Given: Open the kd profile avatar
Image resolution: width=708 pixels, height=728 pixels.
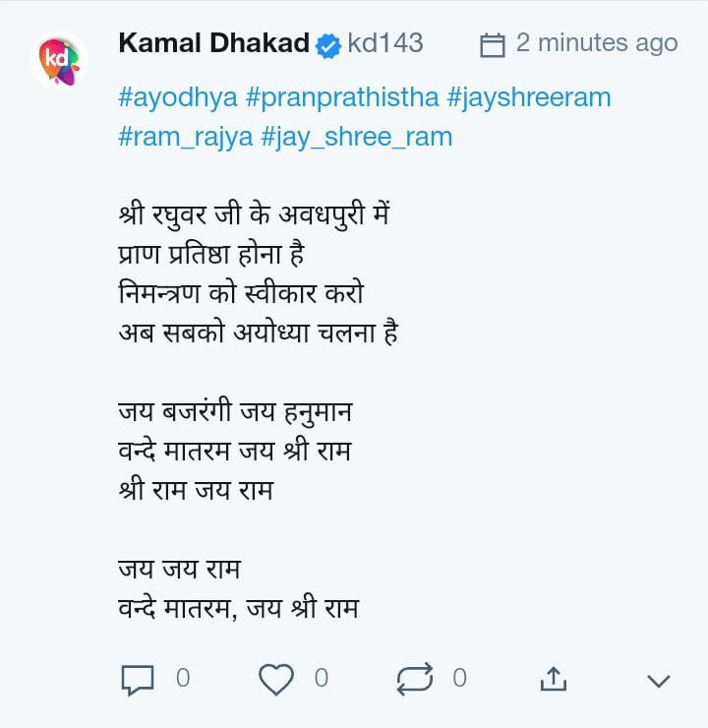Looking at the screenshot, I should click(59, 59).
